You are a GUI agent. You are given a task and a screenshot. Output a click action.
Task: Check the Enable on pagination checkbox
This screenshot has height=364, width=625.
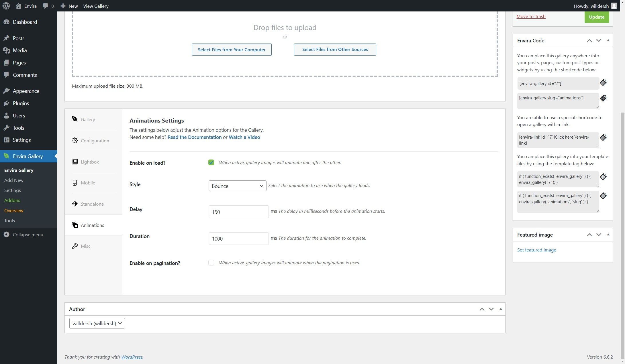211,263
